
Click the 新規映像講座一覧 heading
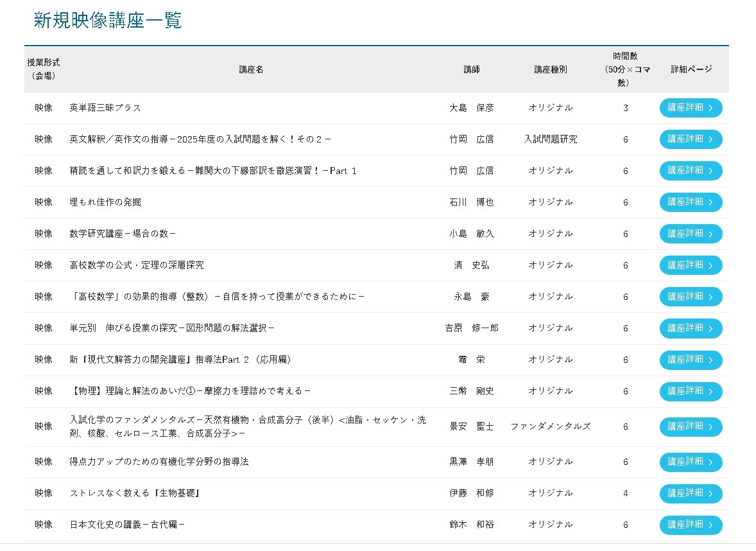[x=108, y=21]
